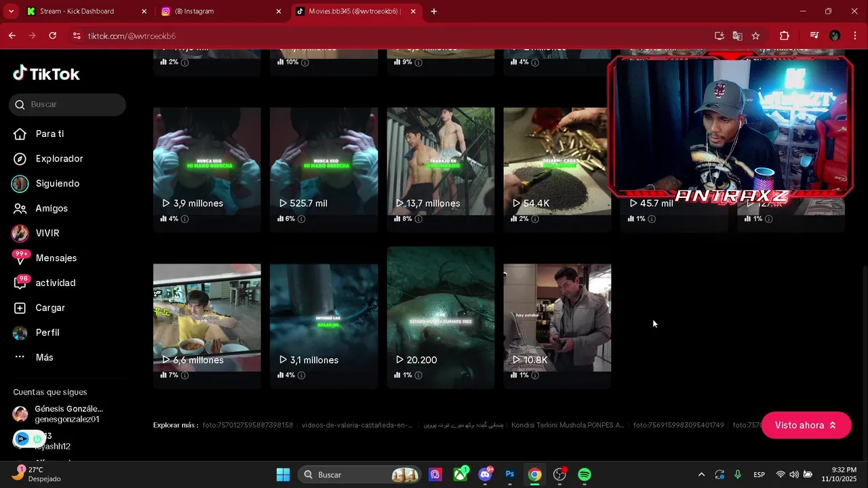
Task: Open Amigos people icon
Action: [x=20, y=209]
